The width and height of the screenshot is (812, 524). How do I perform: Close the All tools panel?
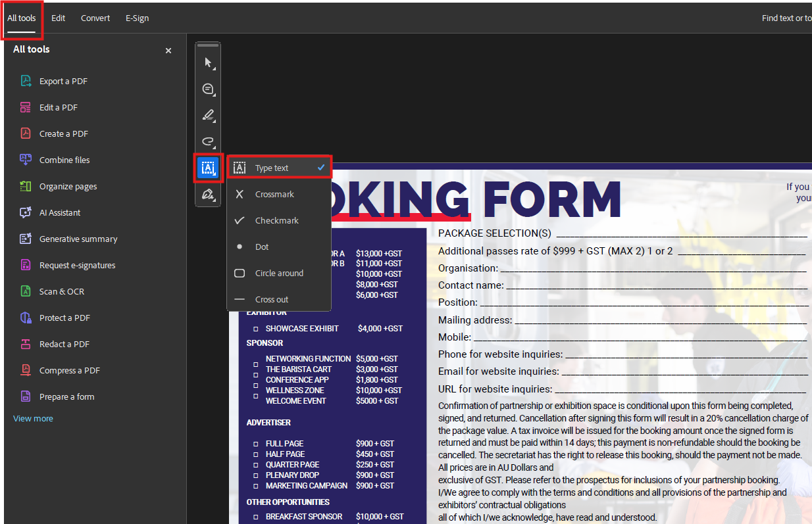168,51
